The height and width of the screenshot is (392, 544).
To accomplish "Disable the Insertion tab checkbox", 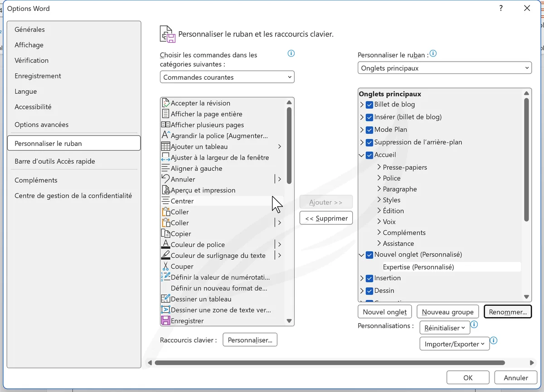I will tap(369, 278).
